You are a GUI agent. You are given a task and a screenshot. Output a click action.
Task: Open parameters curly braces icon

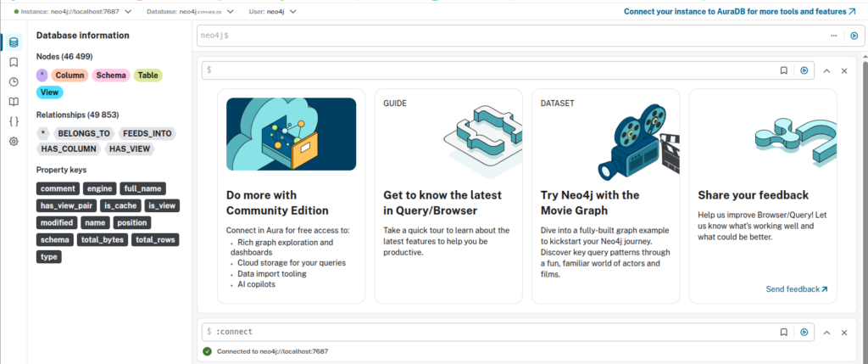click(14, 121)
